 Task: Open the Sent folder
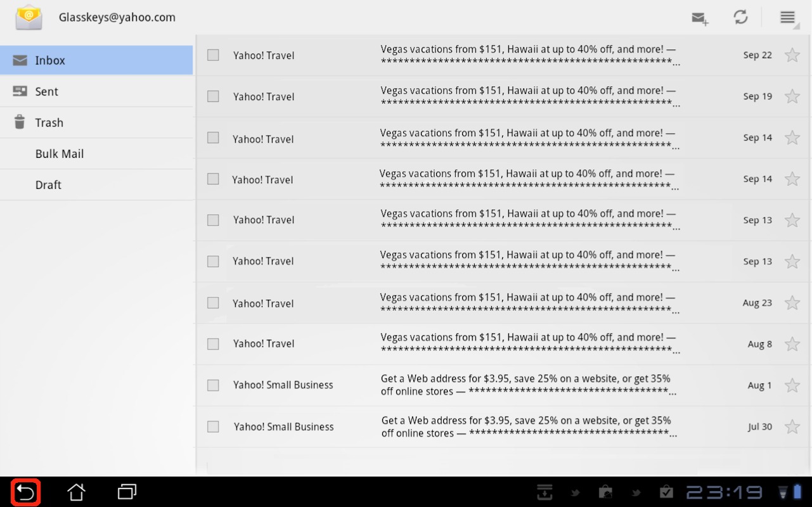[x=47, y=91]
